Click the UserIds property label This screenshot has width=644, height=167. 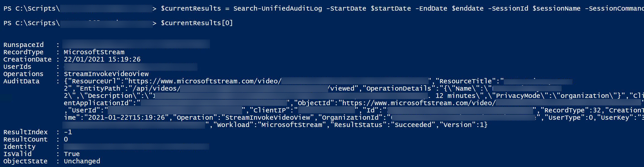click(17, 67)
